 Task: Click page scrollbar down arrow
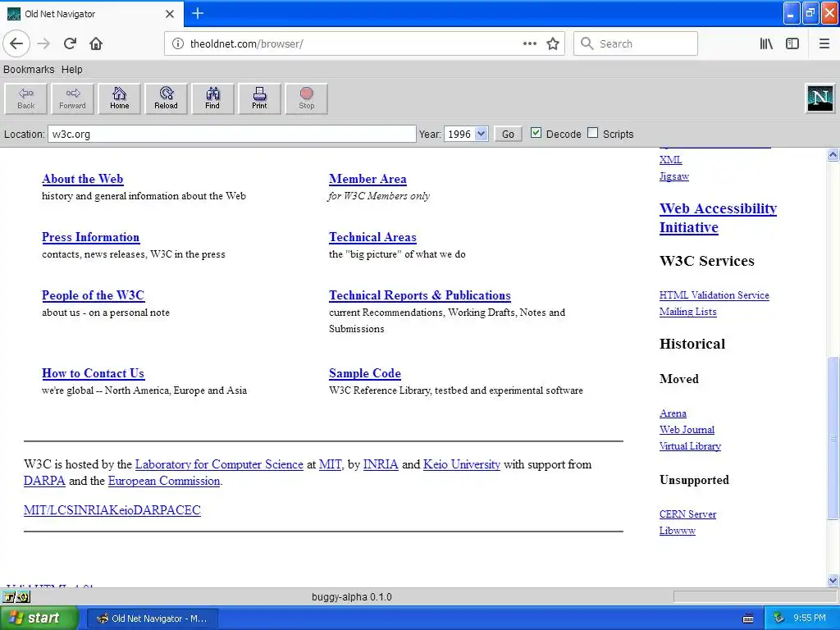click(x=833, y=580)
